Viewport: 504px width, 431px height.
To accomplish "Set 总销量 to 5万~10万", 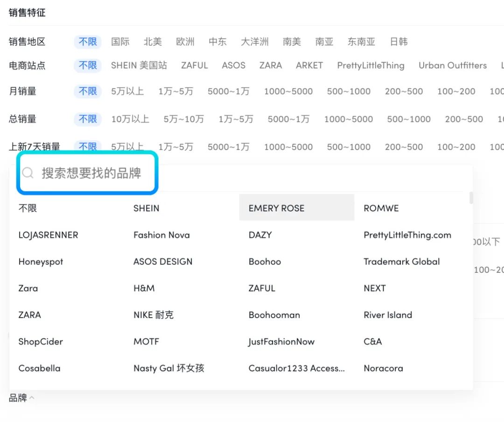I will (x=183, y=119).
